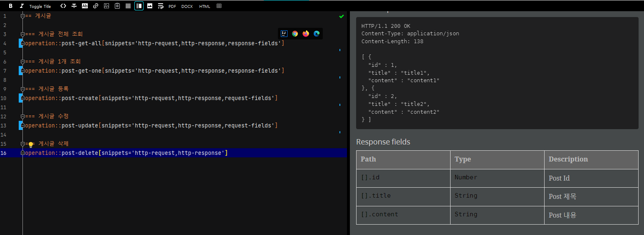Apply bold formatting from the toolbar
Viewport: 644px width, 235px height.
11,6
